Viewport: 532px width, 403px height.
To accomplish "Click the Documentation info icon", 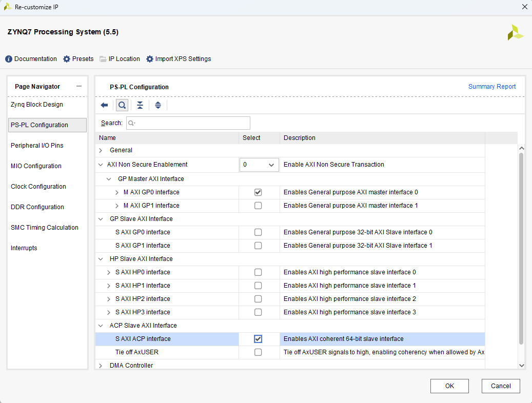I will (9, 59).
